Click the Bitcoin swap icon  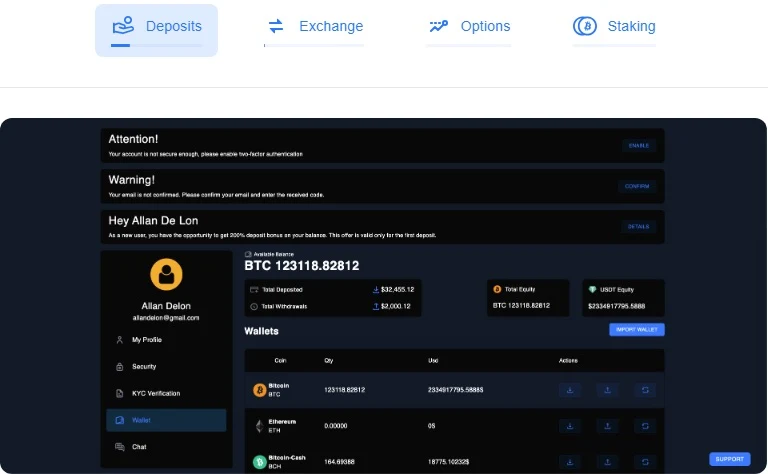point(645,390)
